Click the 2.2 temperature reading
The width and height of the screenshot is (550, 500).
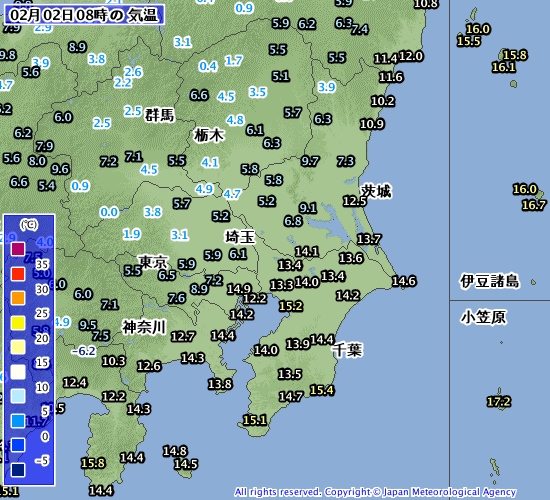click(x=123, y=82)
